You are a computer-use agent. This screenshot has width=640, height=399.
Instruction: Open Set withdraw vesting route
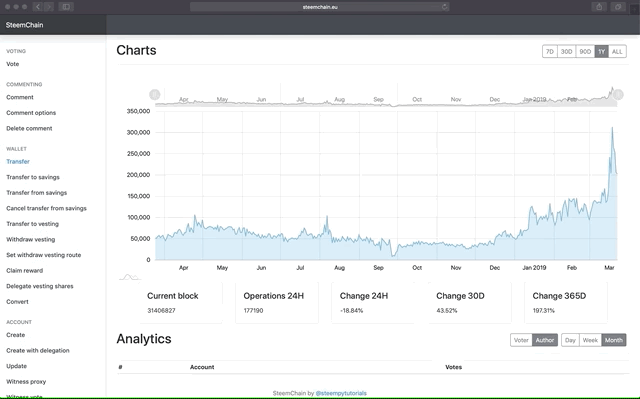tap(44, 255)
